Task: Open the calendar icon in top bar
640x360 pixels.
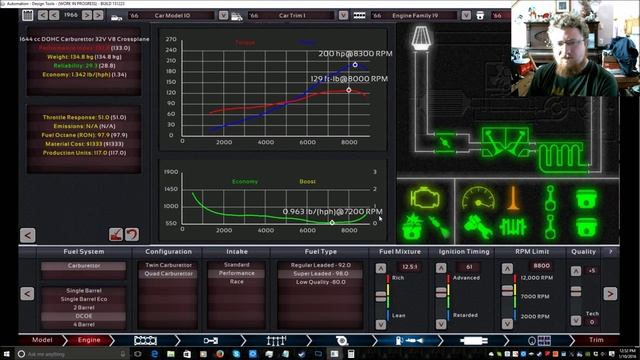Action: pyautogui.click(x=27, y=16)
